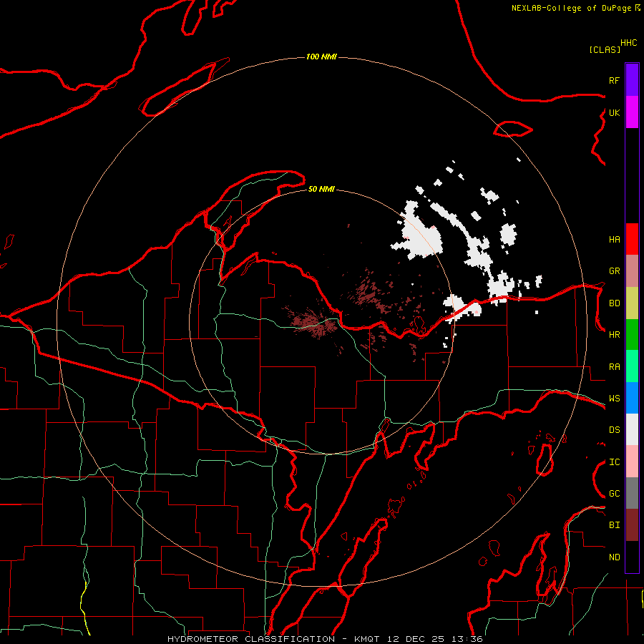
Task: Click the "RA" legend label
Action: 614,367
